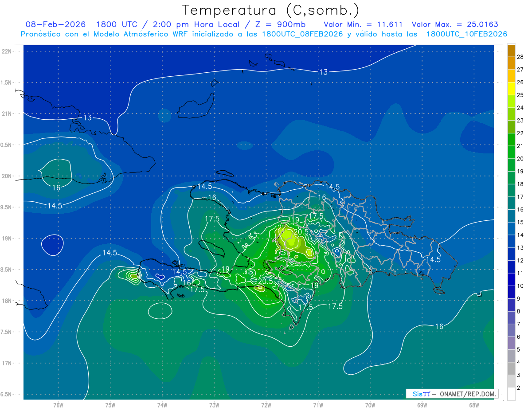This screenshot has height=411, width=532.
Task: Click the '20N' latitude axis label
Action: (x=8, y=176)
